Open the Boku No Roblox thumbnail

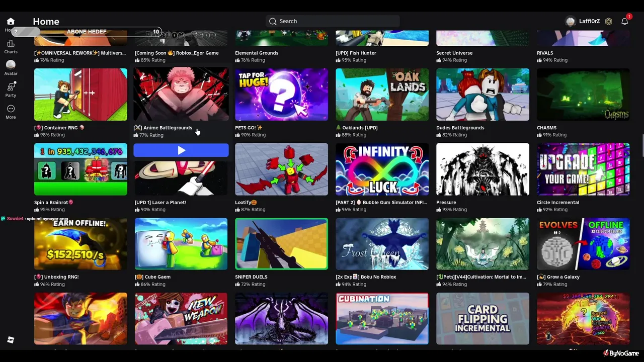click(x=382, y=244)
